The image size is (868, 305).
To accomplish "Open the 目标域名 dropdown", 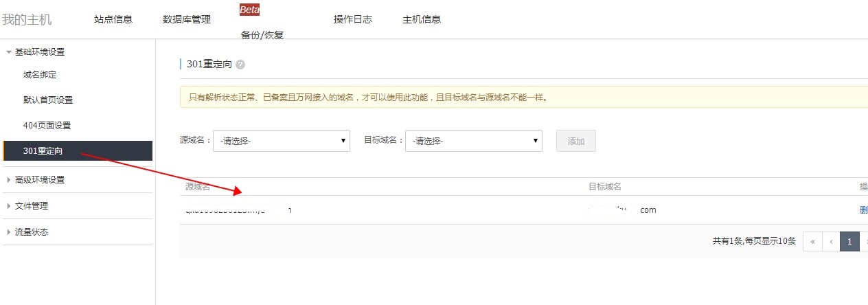I will (x=474, y=141).
